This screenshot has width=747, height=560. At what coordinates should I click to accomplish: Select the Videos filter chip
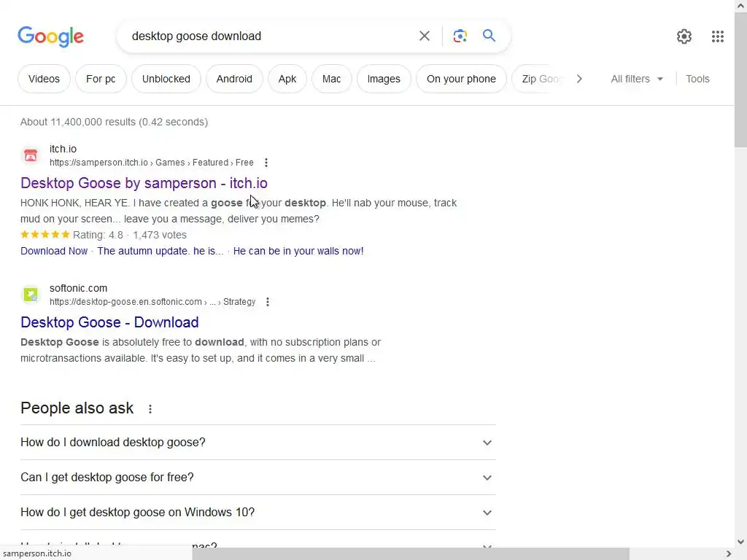click(x=44, y=79)
